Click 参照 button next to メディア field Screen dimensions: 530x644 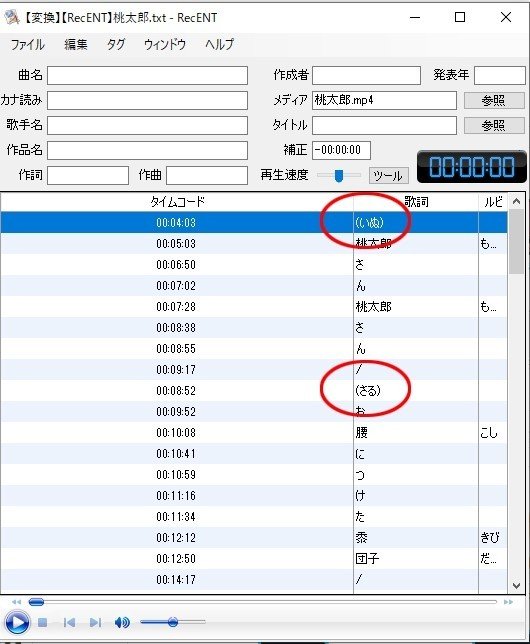pyautogui.click(x=494, y=101)
